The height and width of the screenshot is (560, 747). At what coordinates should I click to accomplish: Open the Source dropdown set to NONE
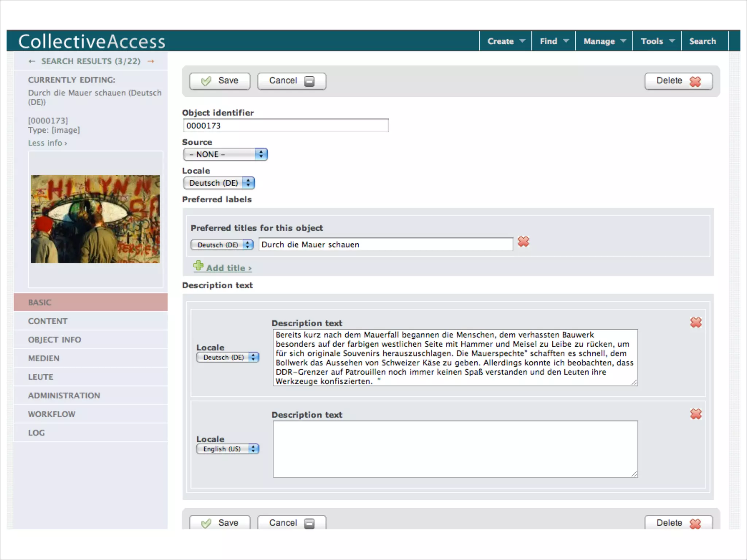[225, 154]
